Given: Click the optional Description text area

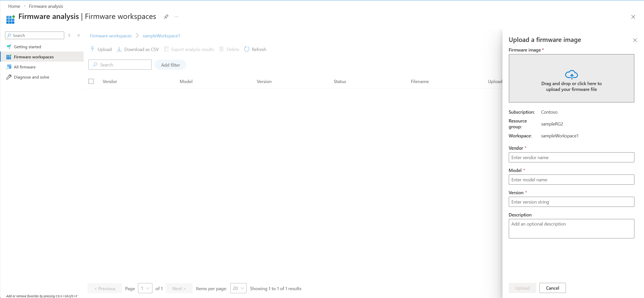Looking at the screenshot, I should click(x=571, y=229).
